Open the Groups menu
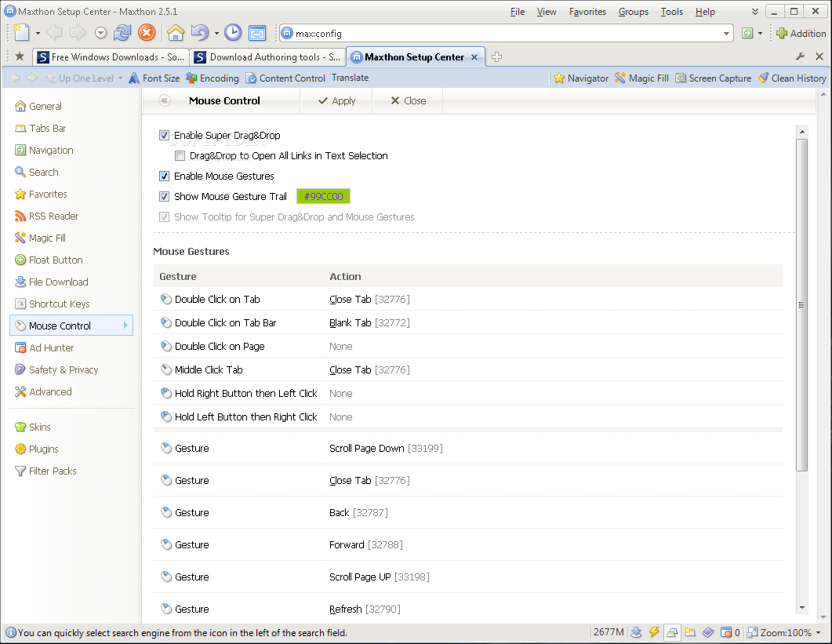The image size is (832, 644). (x=633, y=12)
